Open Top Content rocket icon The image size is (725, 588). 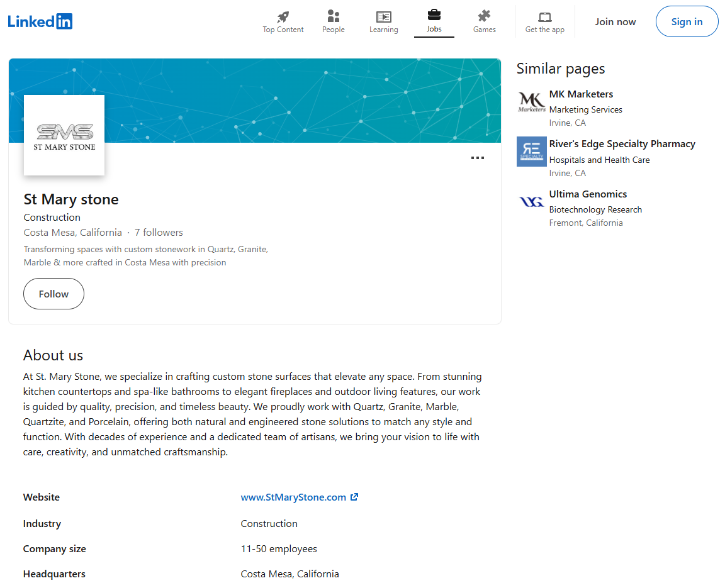(x=283, y=16)
